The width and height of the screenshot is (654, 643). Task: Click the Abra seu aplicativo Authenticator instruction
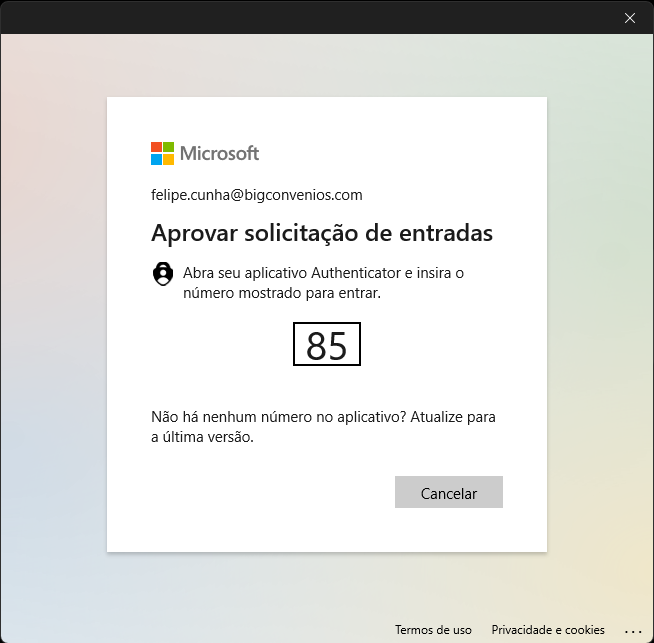(323, 273)
